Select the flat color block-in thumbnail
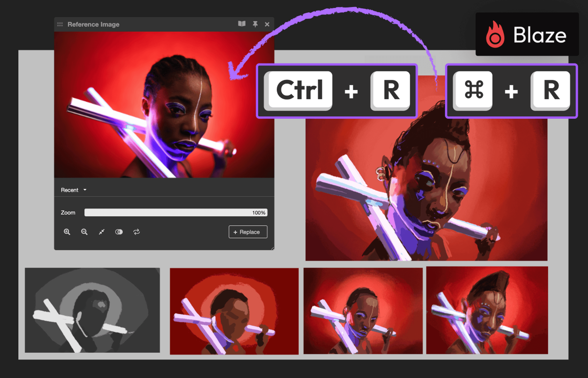 [x=234, y=311]
